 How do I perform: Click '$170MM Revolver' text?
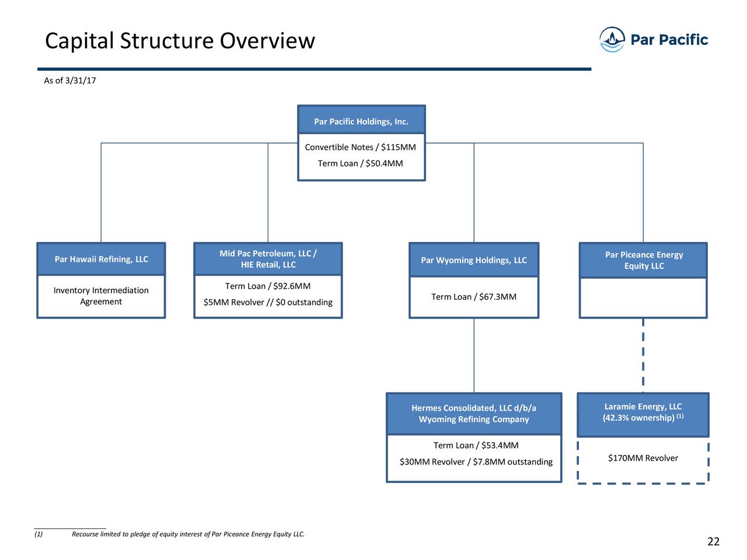pyautogui.click(x=643, y=458)
